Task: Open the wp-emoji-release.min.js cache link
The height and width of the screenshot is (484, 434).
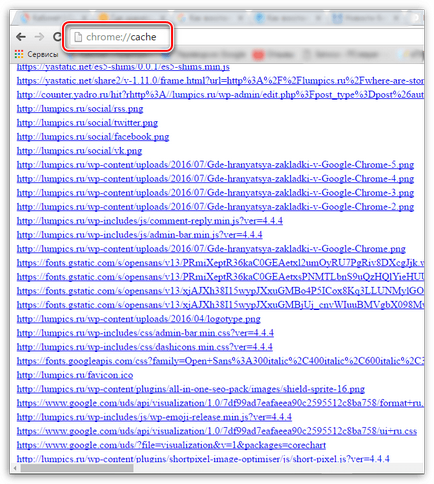Action: pyautogui.click(x=154, y=417)
